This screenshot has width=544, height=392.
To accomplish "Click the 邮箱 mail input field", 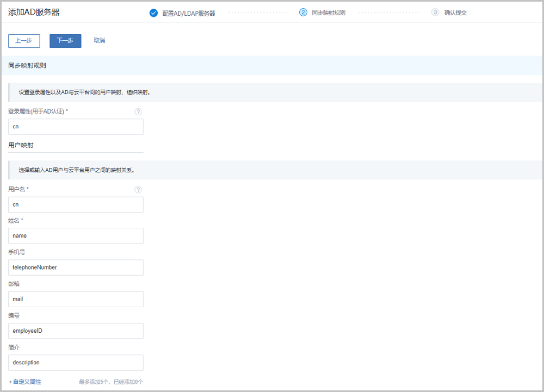I will click(76, 299).
